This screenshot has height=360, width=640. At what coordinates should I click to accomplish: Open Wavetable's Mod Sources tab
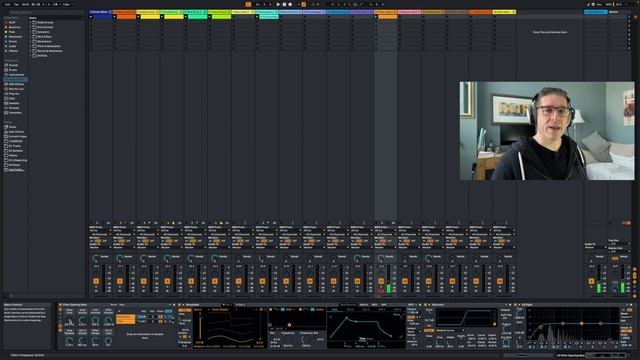point(348,305)
